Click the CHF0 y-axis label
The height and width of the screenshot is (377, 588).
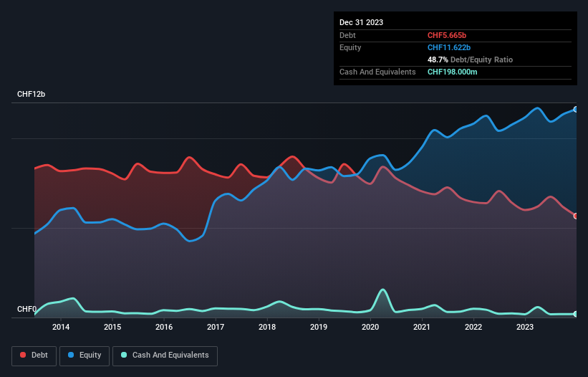click(x=26, y=309)
